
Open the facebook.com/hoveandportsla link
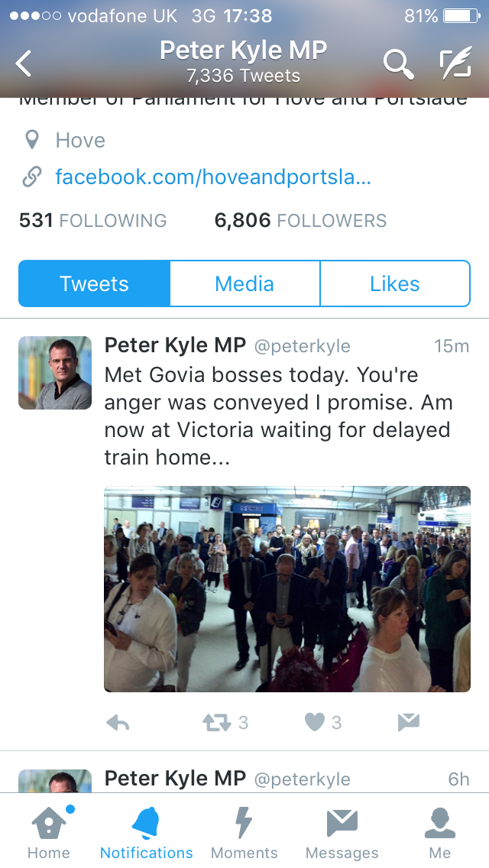(x=213, y=177)
